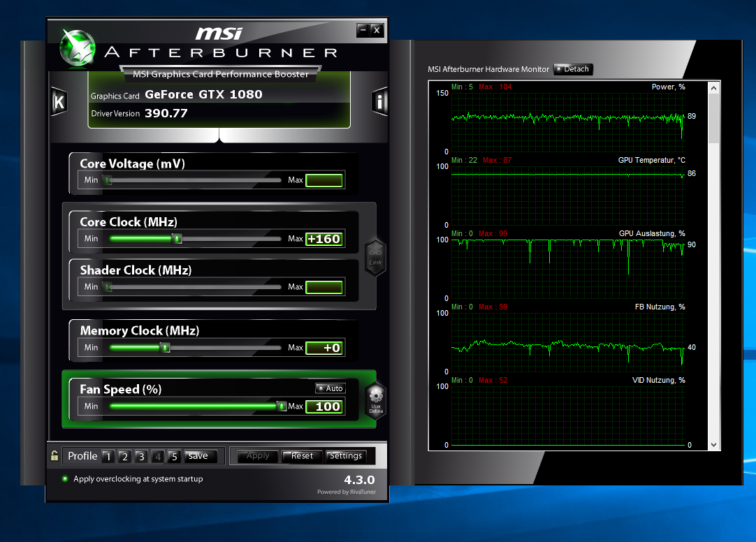This screenshot has width=756, height=542.
Task: Click the VID Nutzung graph
Action: coord(568,416)
